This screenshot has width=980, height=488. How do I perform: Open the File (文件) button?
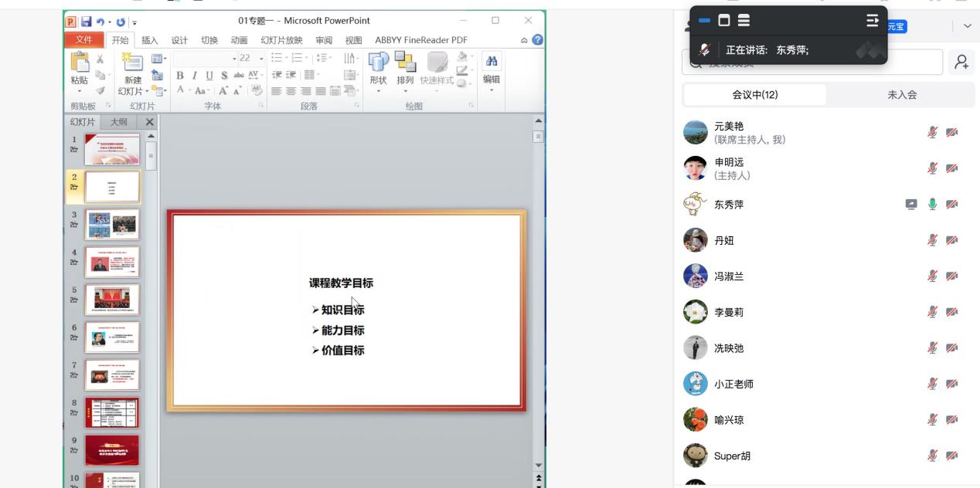(x=83, y=40)
